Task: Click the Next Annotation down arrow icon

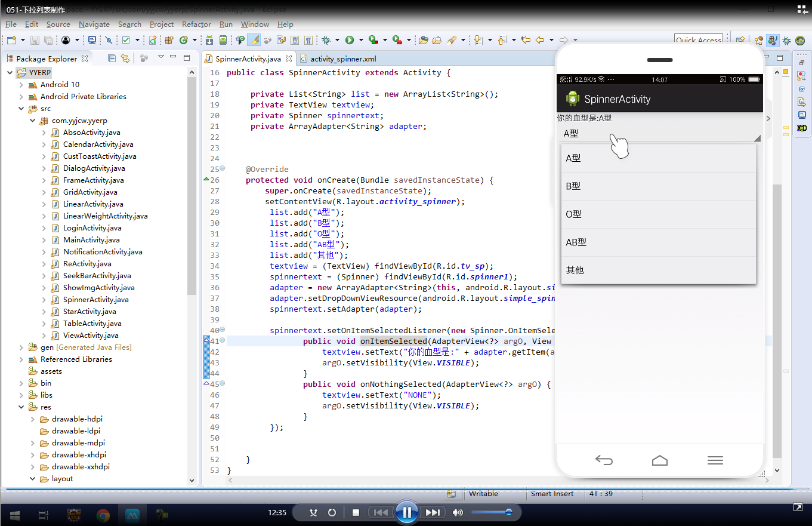Action: [x=477, y=40]
